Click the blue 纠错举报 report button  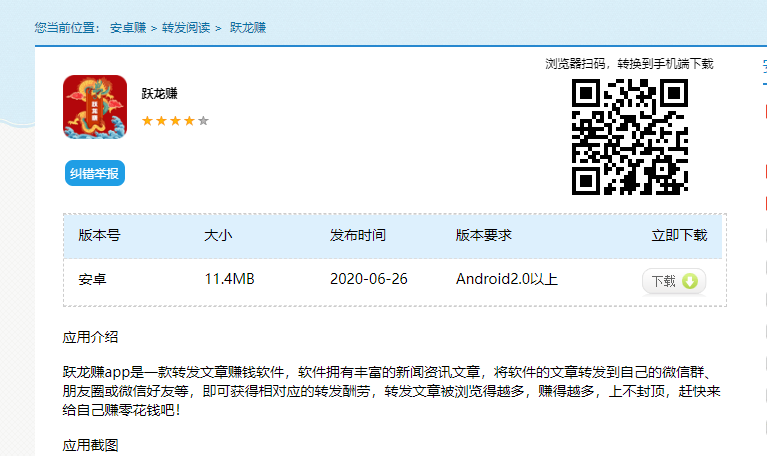point(95,173)
